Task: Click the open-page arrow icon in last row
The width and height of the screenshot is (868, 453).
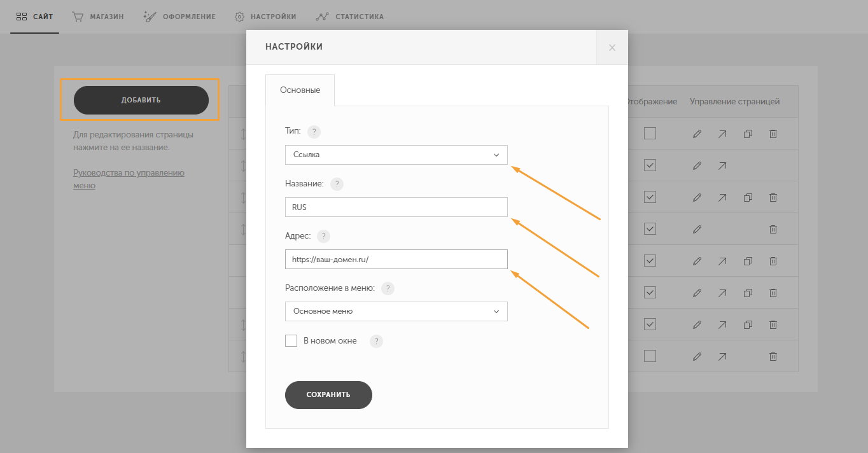Action: point(722,356)
